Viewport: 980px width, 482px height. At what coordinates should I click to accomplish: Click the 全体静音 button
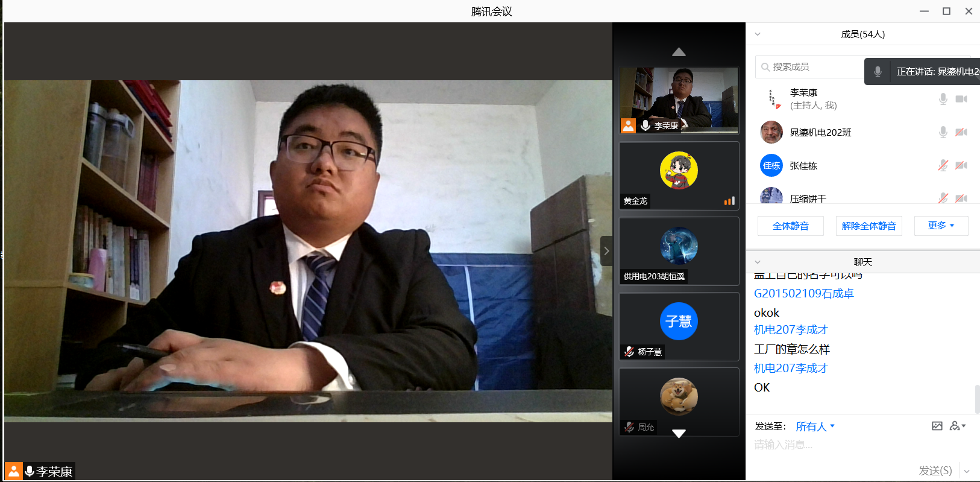click(790, 226)
